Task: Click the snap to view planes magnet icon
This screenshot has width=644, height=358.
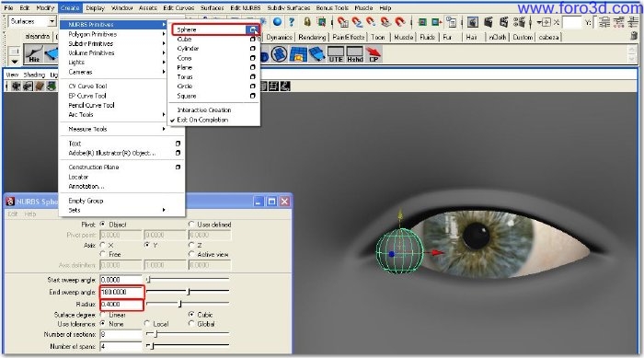Action: point(385,22)
